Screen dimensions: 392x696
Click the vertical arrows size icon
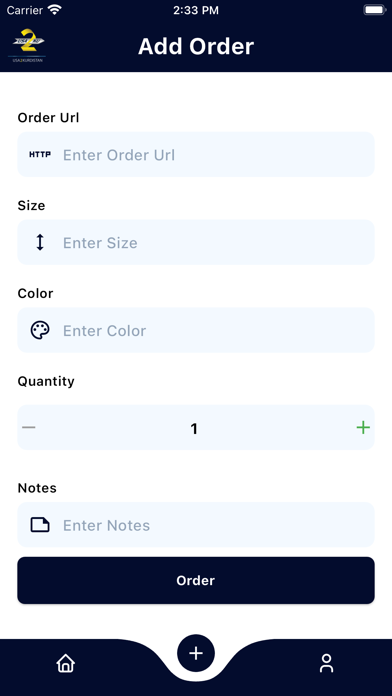coord(40,242)
